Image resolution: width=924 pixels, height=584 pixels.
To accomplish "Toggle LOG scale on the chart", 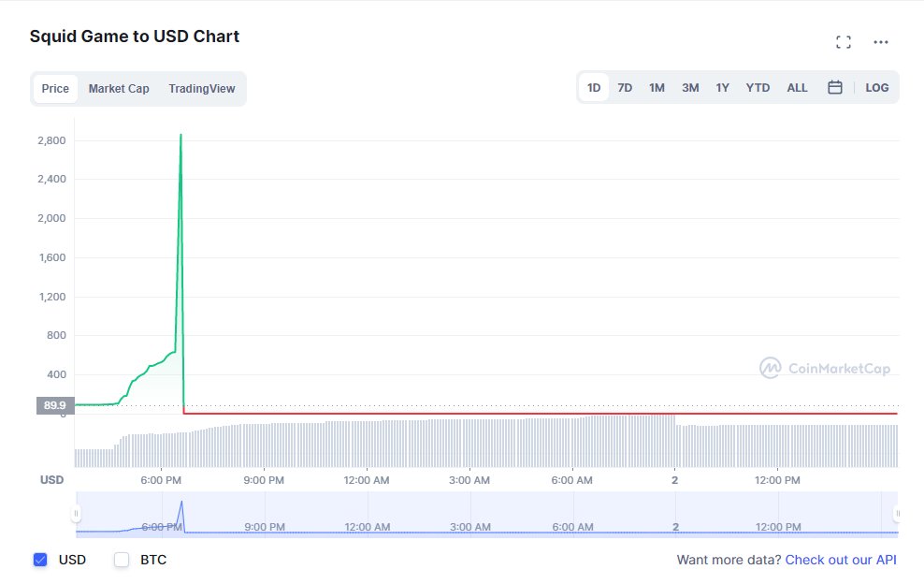I will pyautogui.click(x=877, y=88).
